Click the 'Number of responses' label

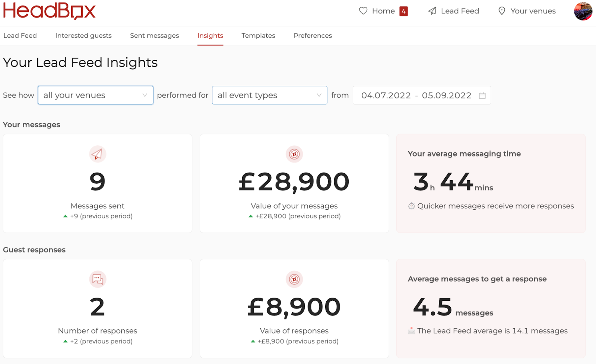point(98,331)
